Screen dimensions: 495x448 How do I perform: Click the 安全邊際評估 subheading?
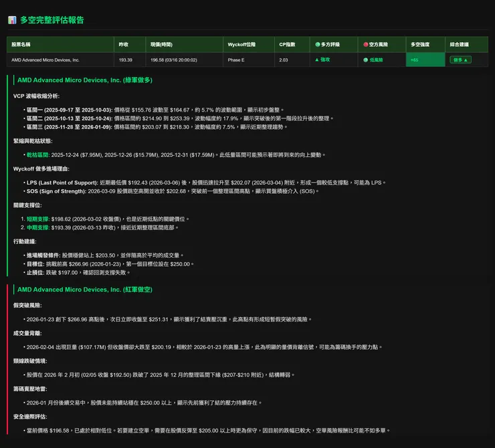[x=30, y=417]
